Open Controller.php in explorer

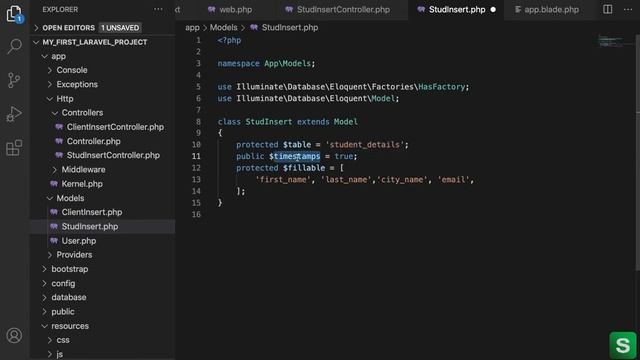pyautogui.click(x=93, y=141)
